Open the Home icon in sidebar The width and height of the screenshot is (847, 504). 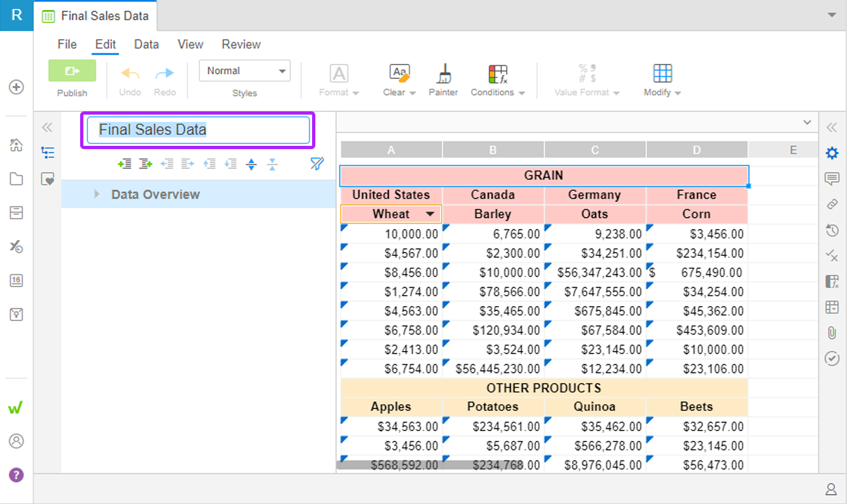tap(16, 145)
